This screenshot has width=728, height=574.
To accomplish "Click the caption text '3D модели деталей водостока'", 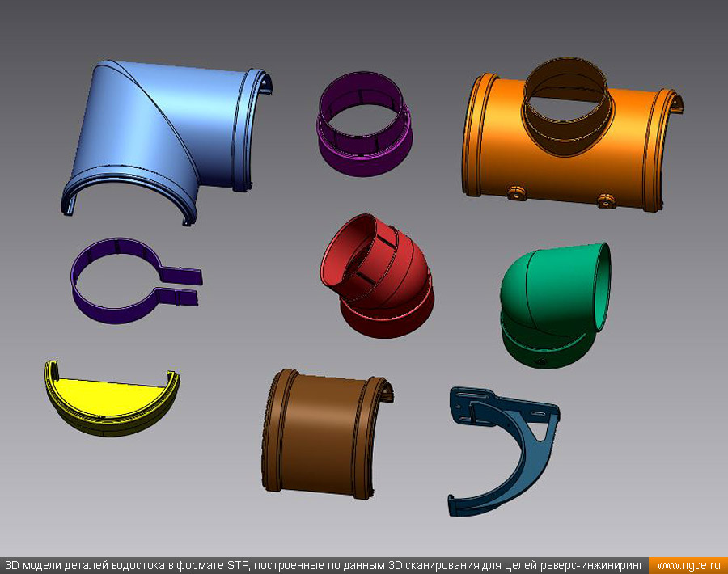I will tap(84, 566).
